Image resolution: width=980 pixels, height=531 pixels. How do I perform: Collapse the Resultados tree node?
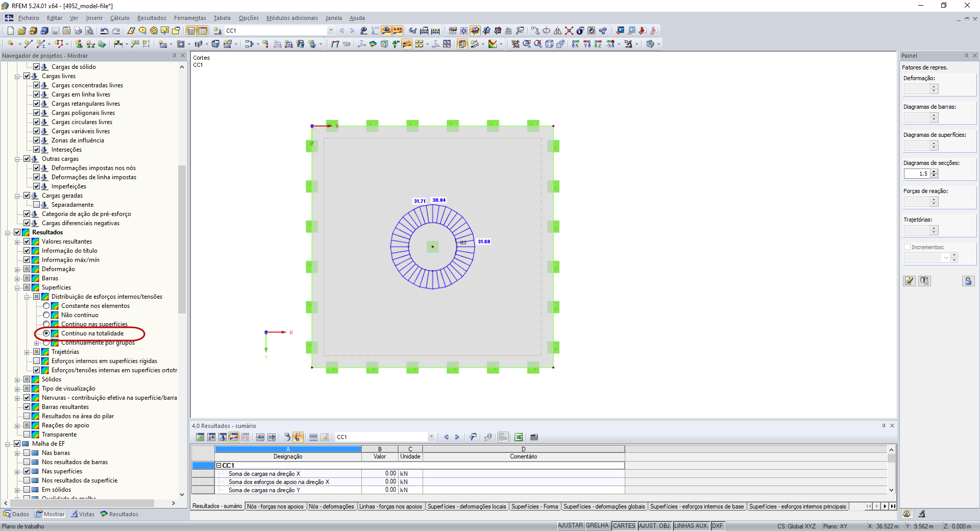(7, 233)
